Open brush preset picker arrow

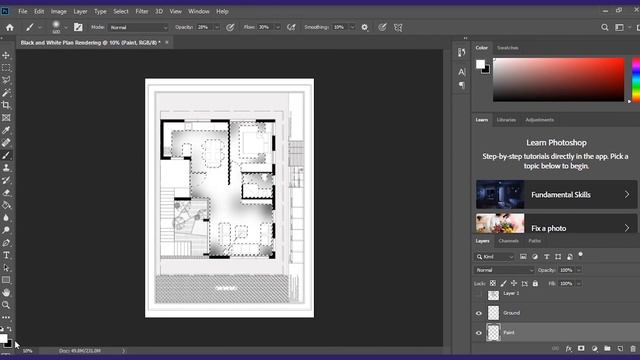(66, 28)
